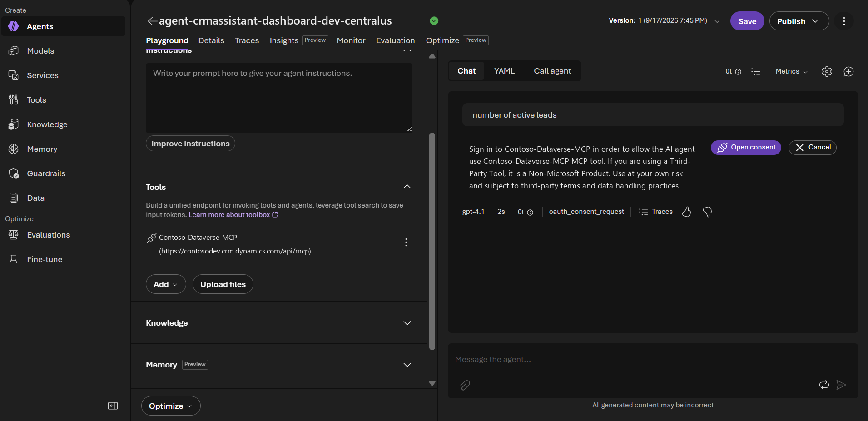Click Upload files button

tap(223, 284)
